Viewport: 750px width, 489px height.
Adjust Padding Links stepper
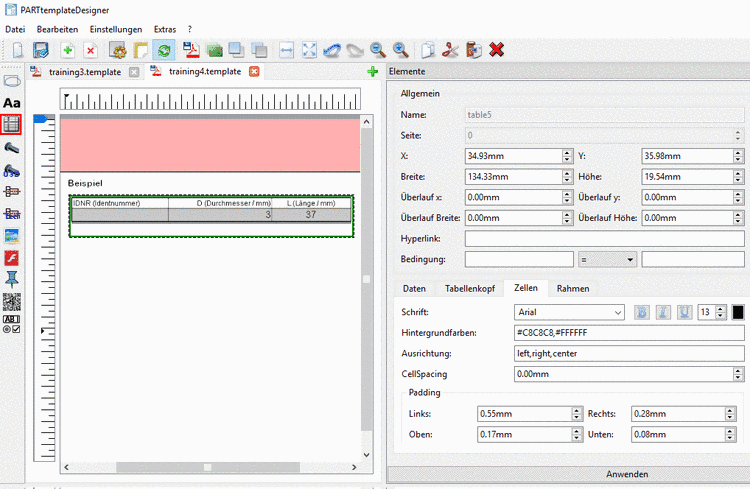(577, 414)
